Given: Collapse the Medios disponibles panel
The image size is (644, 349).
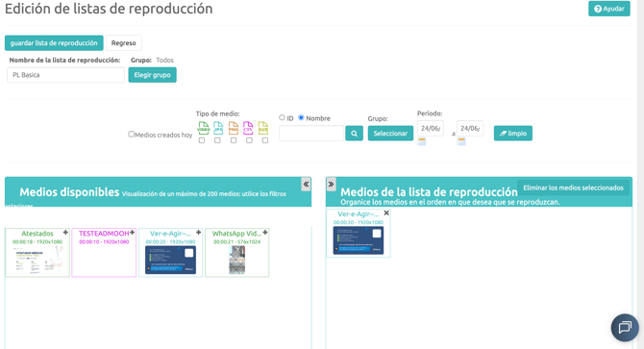Looking at the screenshot, I should tap(306, 185).
